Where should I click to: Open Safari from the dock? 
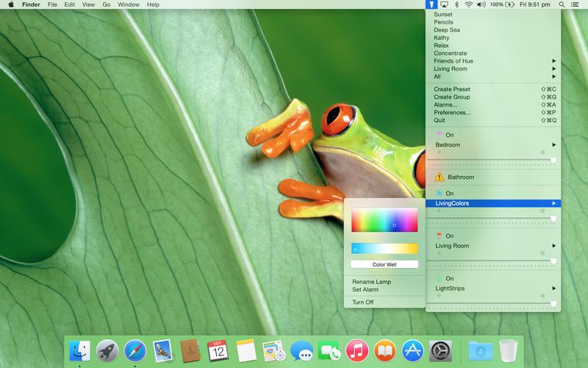coord(135,350)
